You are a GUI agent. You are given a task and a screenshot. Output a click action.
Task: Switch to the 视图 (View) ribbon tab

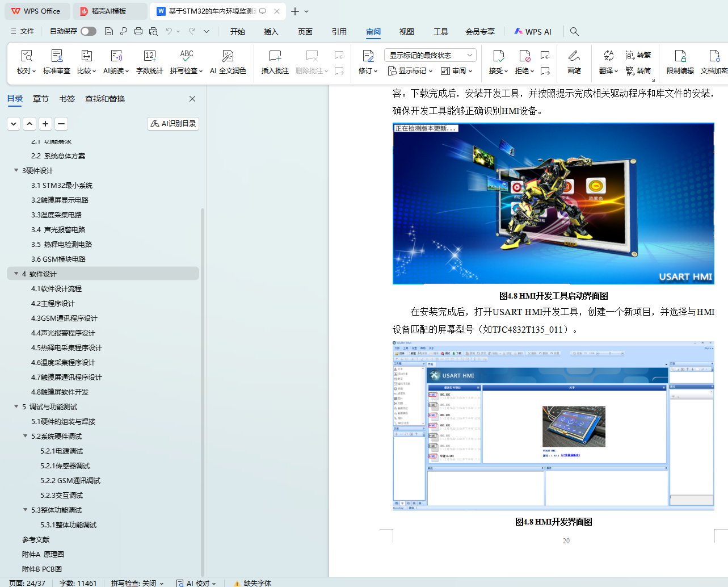coord(406,32)
